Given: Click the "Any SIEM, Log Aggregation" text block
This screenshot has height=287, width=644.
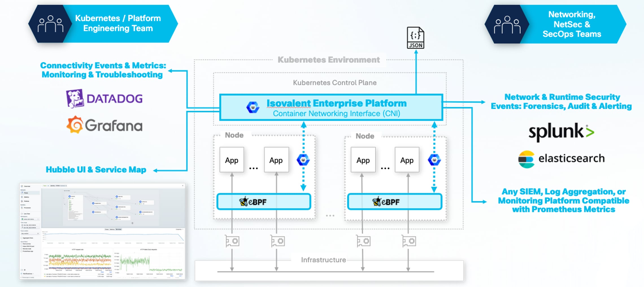Looking at the screenshot, I should [x=563, y=200].
